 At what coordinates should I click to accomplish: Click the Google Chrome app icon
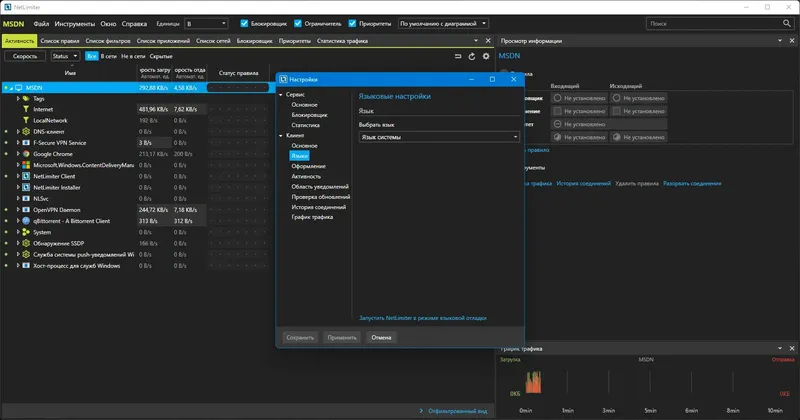(x=25, y=154)
